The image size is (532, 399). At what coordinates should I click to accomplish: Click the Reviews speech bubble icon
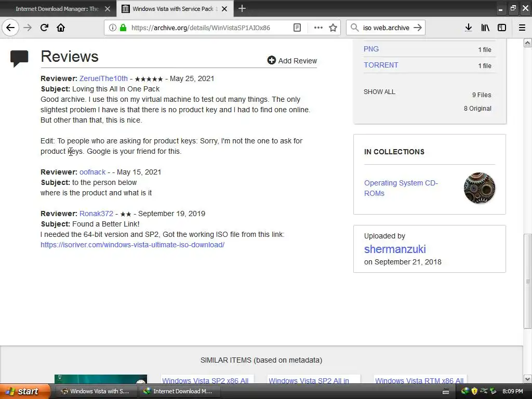tap(19, 59)
